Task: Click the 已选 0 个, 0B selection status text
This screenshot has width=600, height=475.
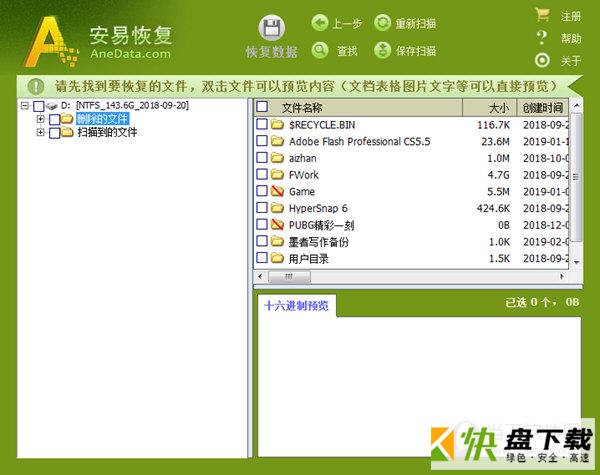Action: pos(542,302)
